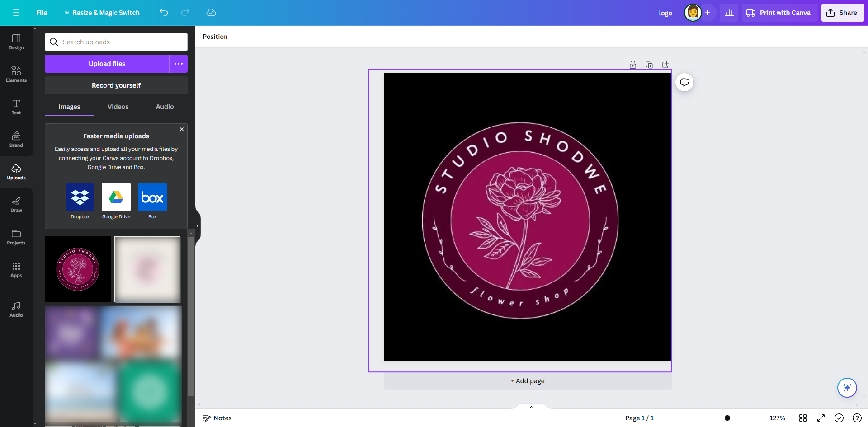Open the Brand panel
Image resolution: width=868 pixels, height=427 pixels.
pyautogui.click(x=16, y=140)
